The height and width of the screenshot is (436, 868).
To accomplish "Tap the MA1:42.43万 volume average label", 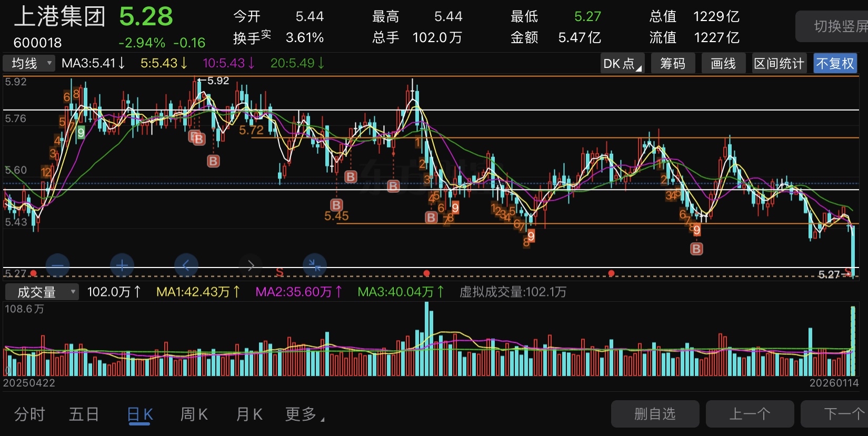I will coord(198,292).
